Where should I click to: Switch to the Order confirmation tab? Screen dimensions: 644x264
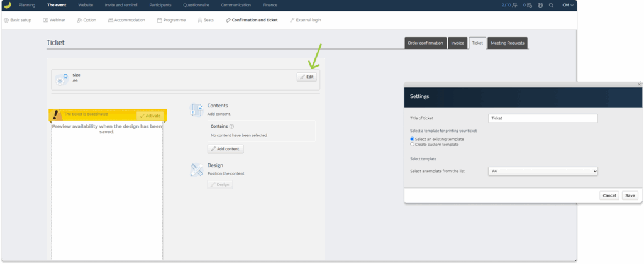pos(425,43)
